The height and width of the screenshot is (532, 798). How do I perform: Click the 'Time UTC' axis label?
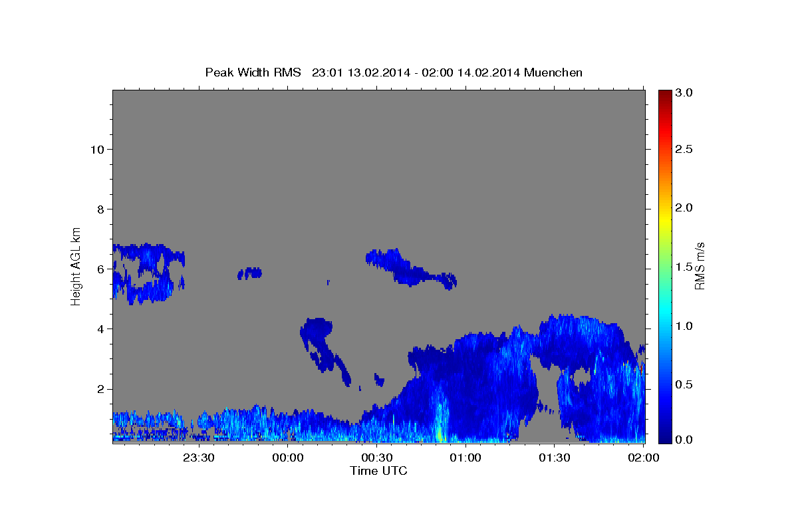click(378, 471)
